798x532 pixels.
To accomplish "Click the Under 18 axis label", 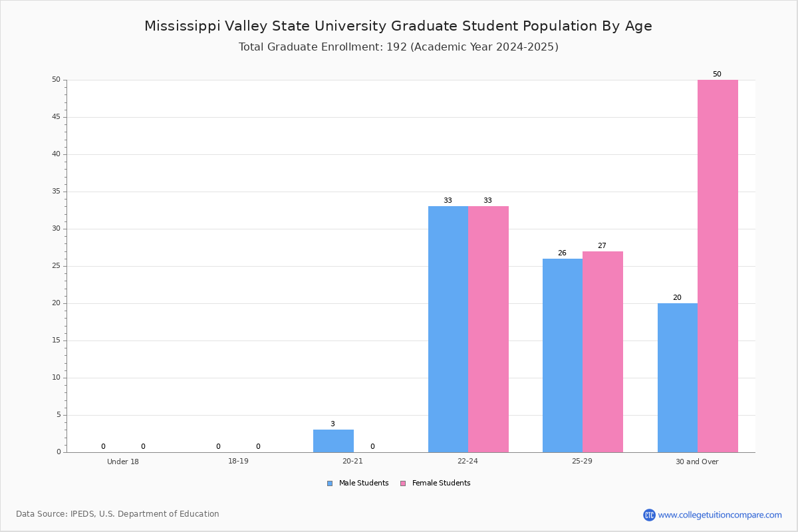I will (123, 462).
